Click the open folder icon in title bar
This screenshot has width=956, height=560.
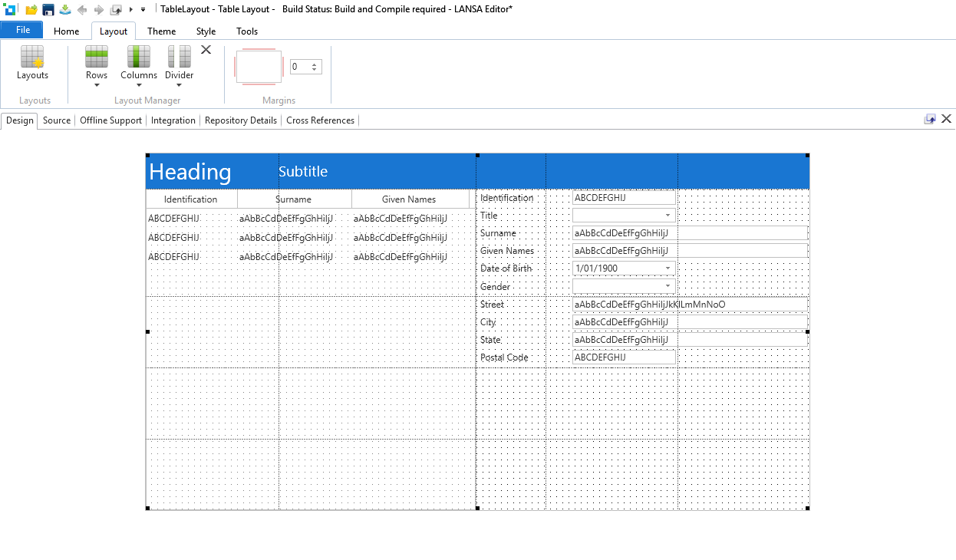pos(31,9)
